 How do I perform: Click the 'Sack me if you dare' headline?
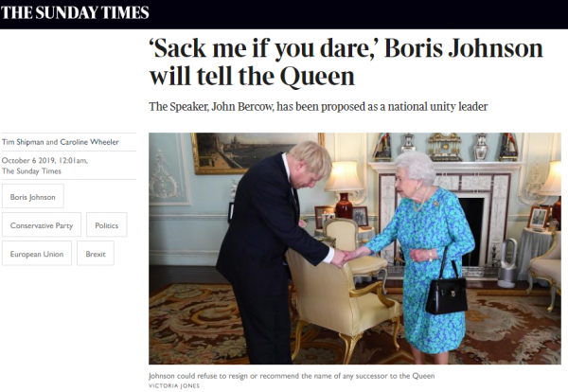(x=346, y=62)
